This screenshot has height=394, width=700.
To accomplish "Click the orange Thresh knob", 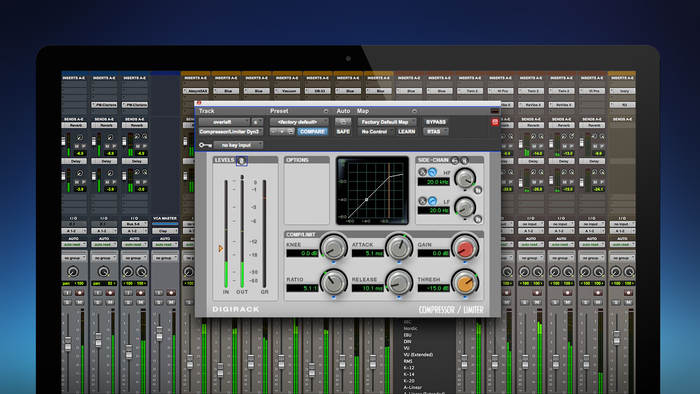I will (x=465, y=282).
